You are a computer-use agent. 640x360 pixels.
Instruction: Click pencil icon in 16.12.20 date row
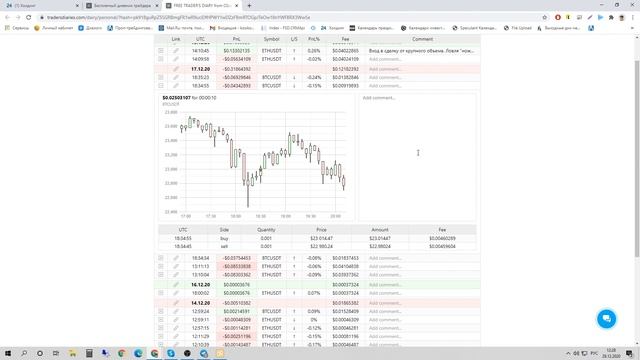pos(176,284)
